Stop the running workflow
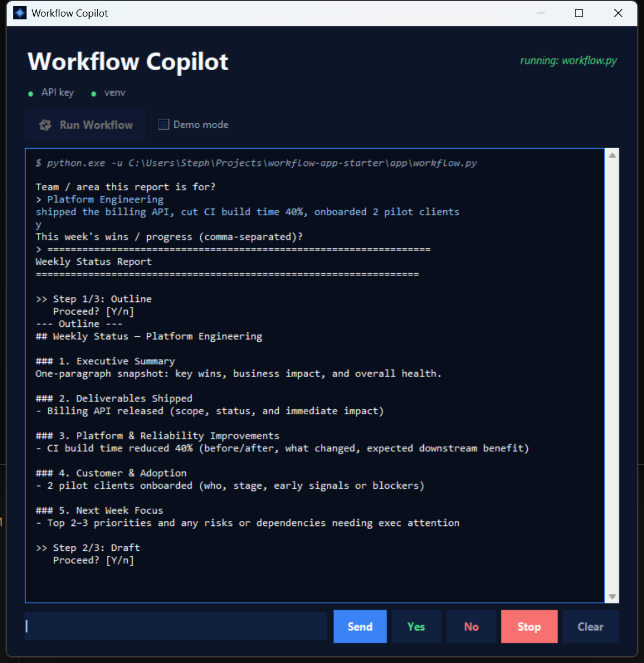The height and width of the screenshot is (663, 644). (529, 626)
